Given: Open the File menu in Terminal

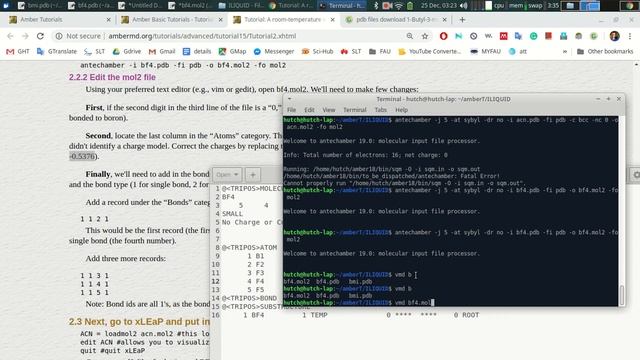Looking at the screenshot, I should pyautogui.click(x=291, y=110).
